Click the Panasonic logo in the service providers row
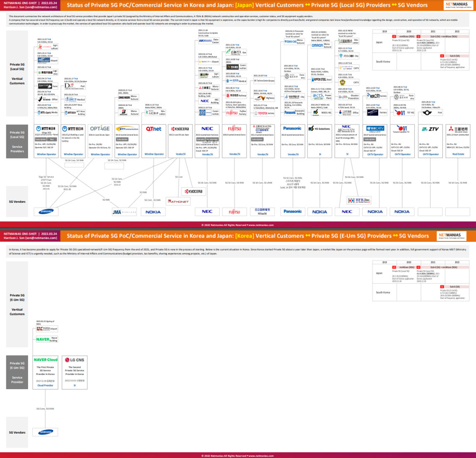This screenshot has height=458, width=476. [x=292, y=128]
